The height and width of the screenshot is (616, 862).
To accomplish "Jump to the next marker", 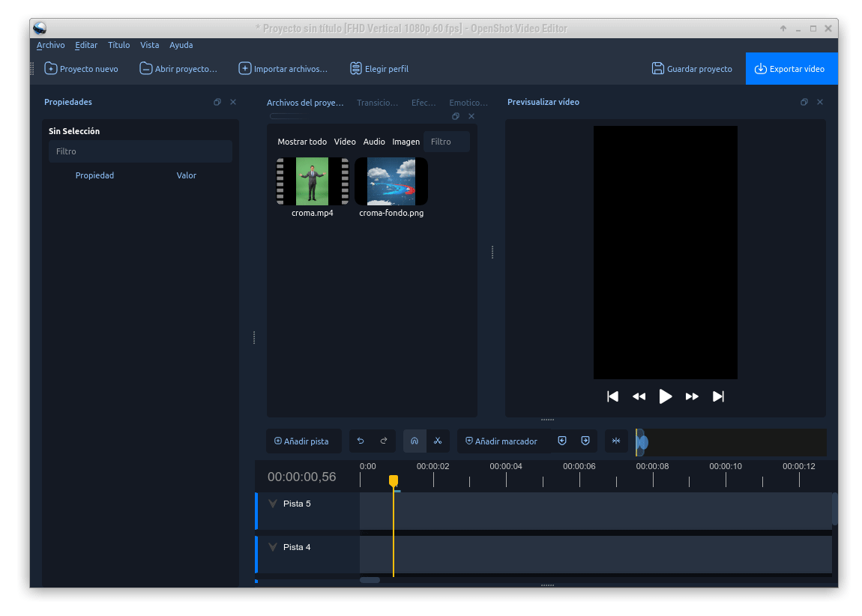I will [x=585, y=441].
